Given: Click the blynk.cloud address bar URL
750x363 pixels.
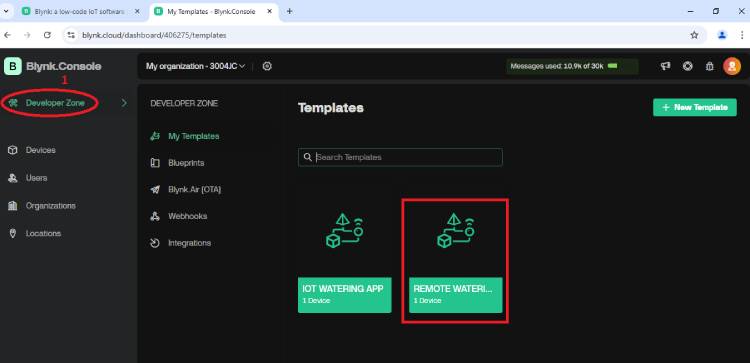Looking at the screenshot, I should click(154, 35).
